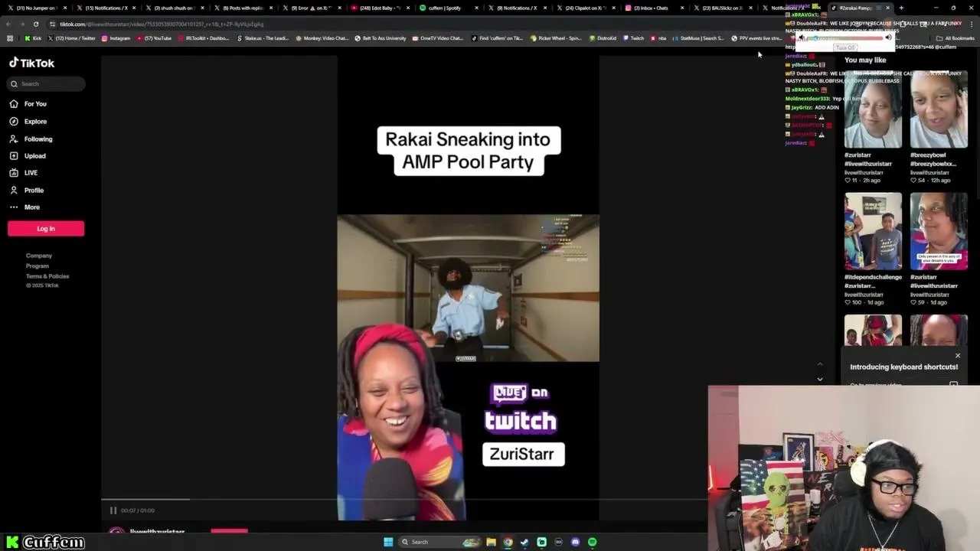Open the #breezybowl recommended video thumbnail
Screen dimensions: 980x551
tap(939, 109)
